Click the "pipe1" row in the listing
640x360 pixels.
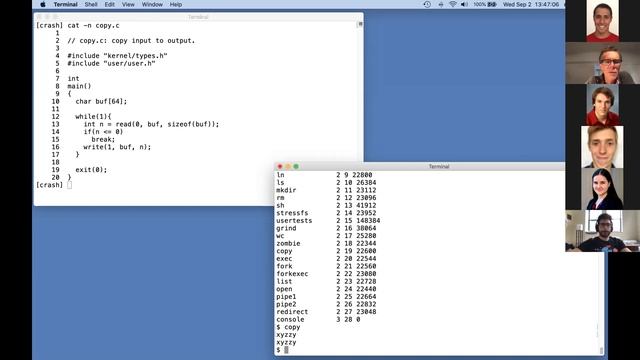[326, 297]
